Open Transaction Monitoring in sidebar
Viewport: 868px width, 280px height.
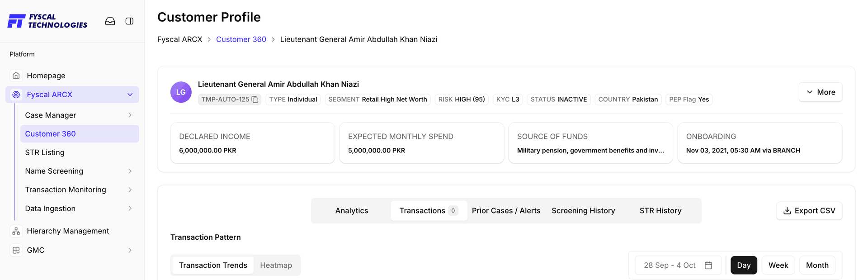click(80, 190)
